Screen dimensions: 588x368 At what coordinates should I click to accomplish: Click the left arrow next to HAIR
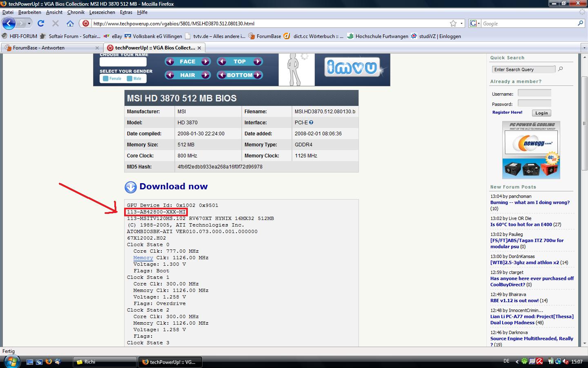(170, 75)
